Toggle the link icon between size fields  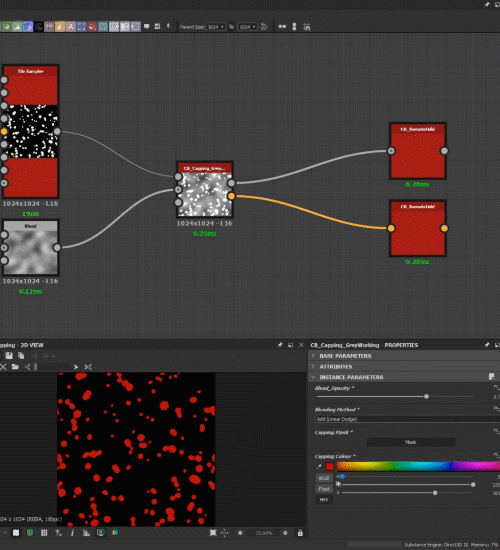pyautogui.click(x=231, y=27)
